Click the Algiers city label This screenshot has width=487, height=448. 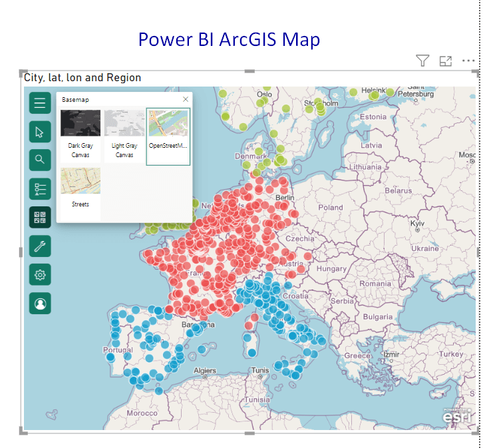(x=205, y=371)
